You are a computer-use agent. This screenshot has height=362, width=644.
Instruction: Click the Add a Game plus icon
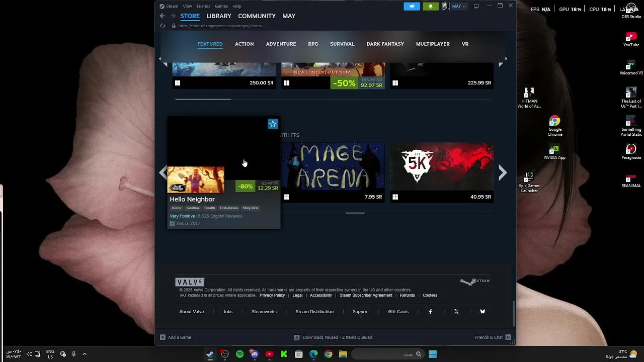[x=163, y=337]
